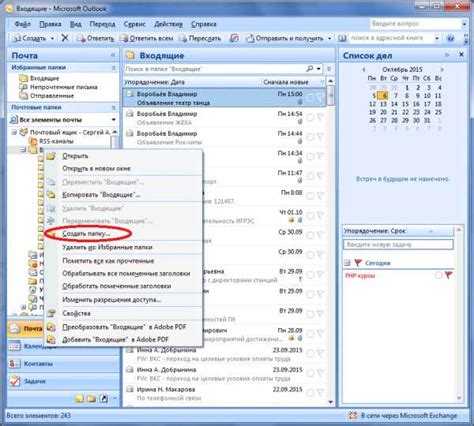Click the Ответить всем toolbar button
Screen dimensions: 474x426
147,38
